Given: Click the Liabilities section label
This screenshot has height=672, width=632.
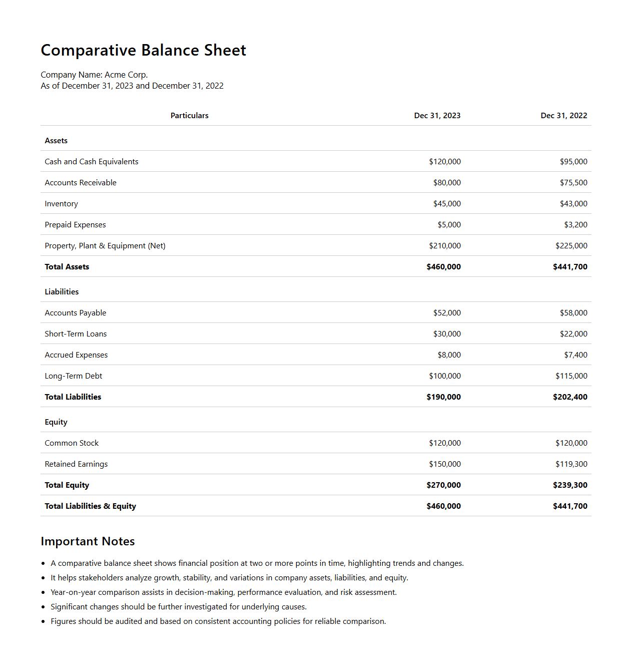Looking at the screenshot, I should pyautogui.click(x=62, y=292).
